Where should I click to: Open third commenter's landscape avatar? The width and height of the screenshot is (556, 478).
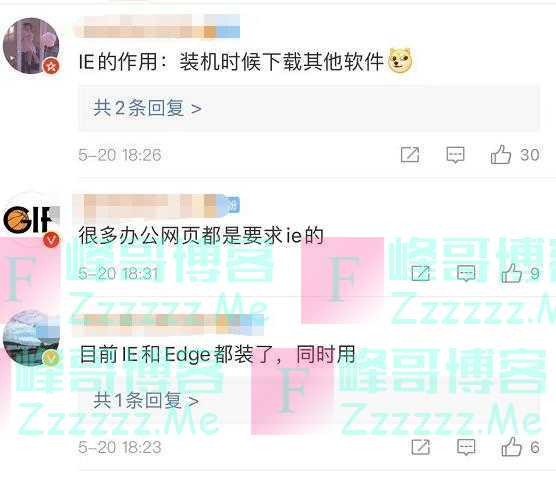click(x=31, y=338)
